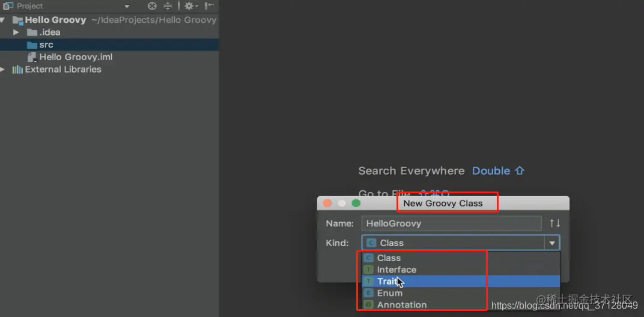Click the Double shift shortcut text
Image resolution: width=644 pixels, height=317 pixels.
pyautogui.click(x=498, y=171)
